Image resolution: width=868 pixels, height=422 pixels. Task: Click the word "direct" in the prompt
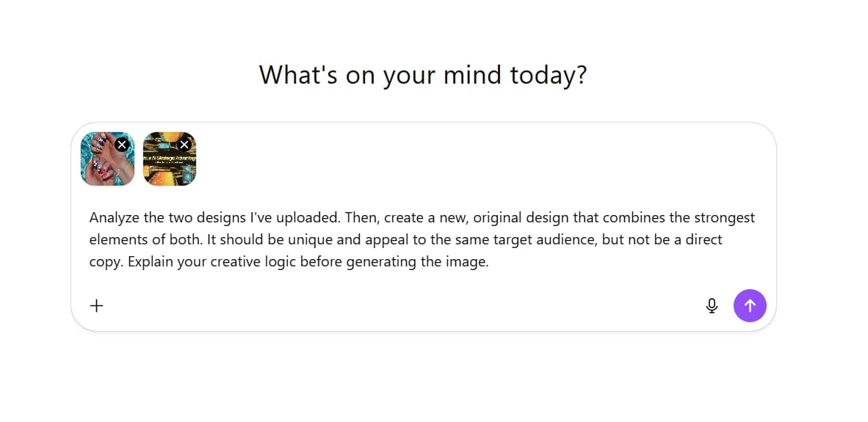click(x=704, y=240)
